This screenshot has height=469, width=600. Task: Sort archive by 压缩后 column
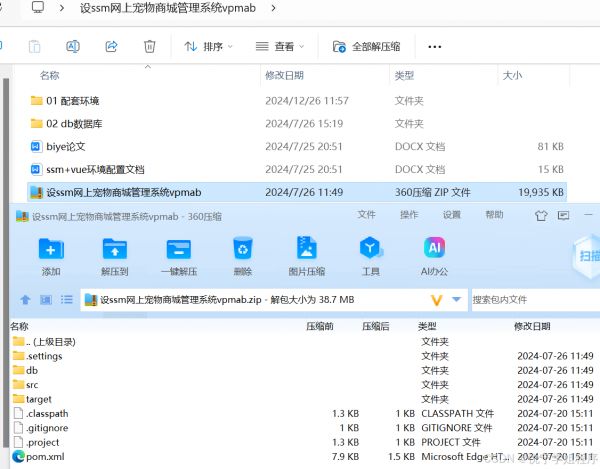pos(376,326)
